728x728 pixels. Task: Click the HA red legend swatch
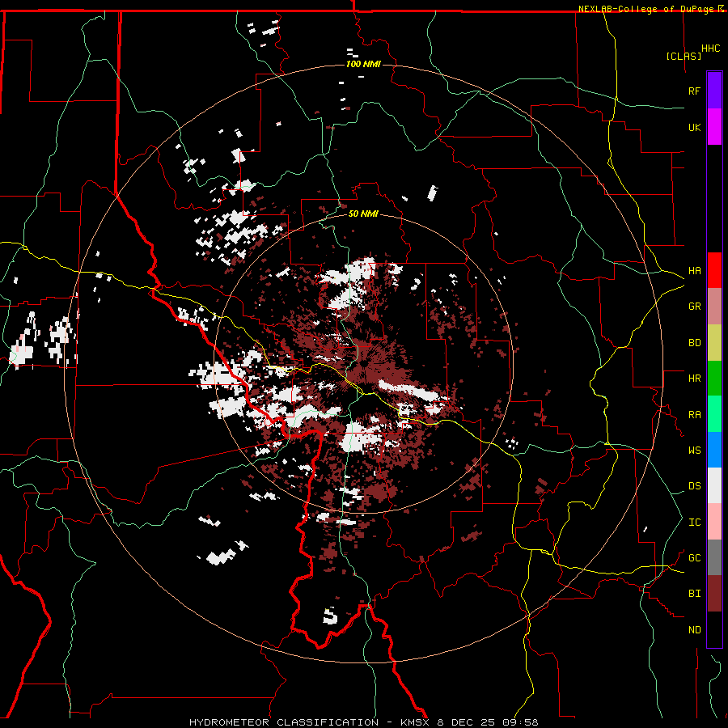pyautogui.click(x=714, y=270)
